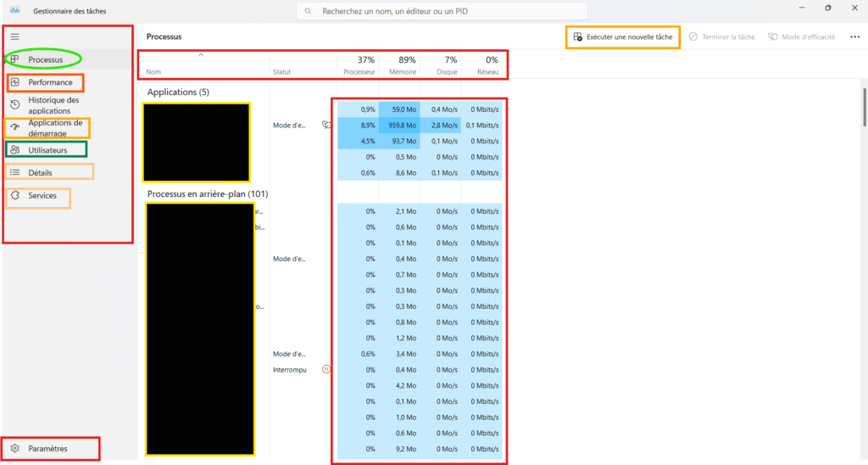
Task: Sort processes by Processeur column header
Action: pyautogui.click(x=358, y=65)
